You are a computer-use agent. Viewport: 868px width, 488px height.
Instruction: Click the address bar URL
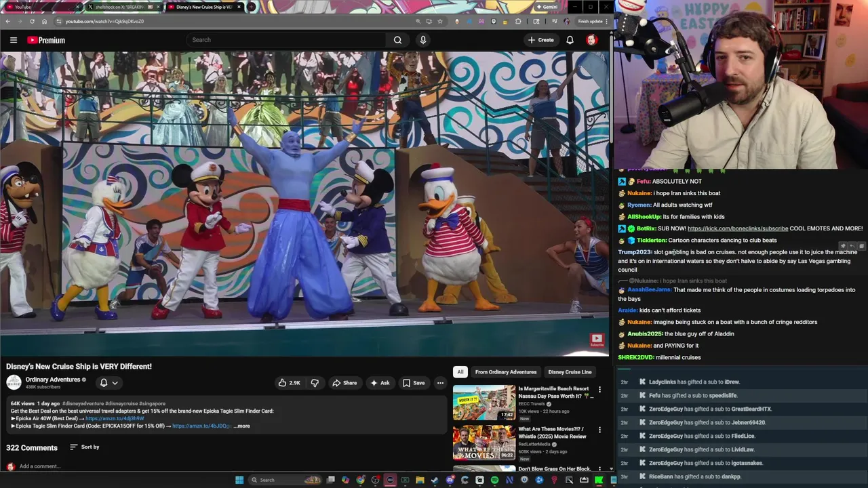104,21
